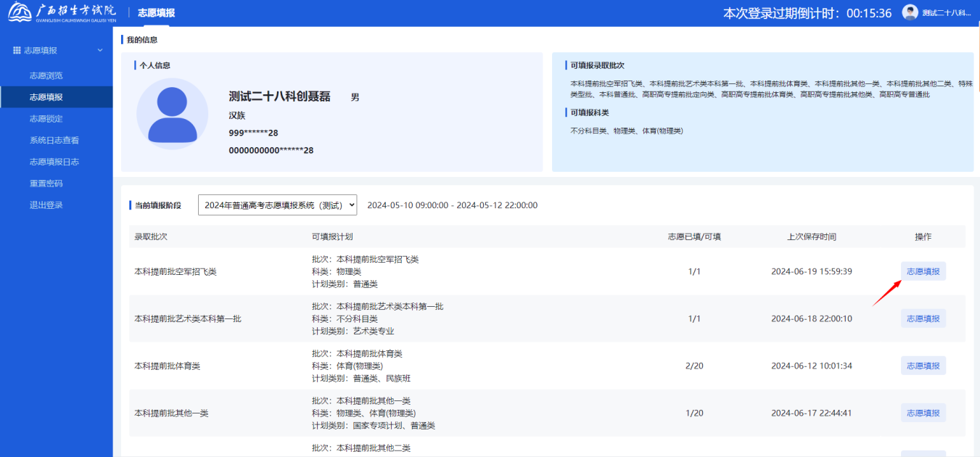Click 志愿填报 button for 本科提前批其他一类

(923, 413)
